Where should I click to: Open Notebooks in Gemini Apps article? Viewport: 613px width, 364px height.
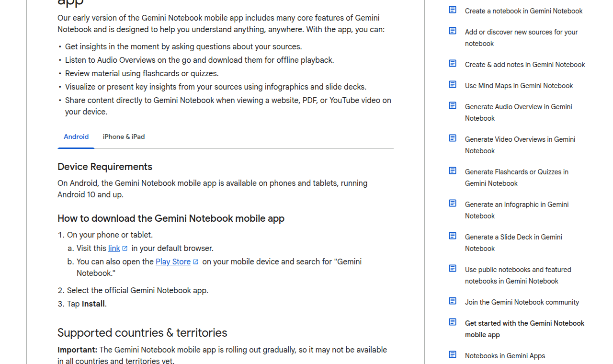[505, 356]
